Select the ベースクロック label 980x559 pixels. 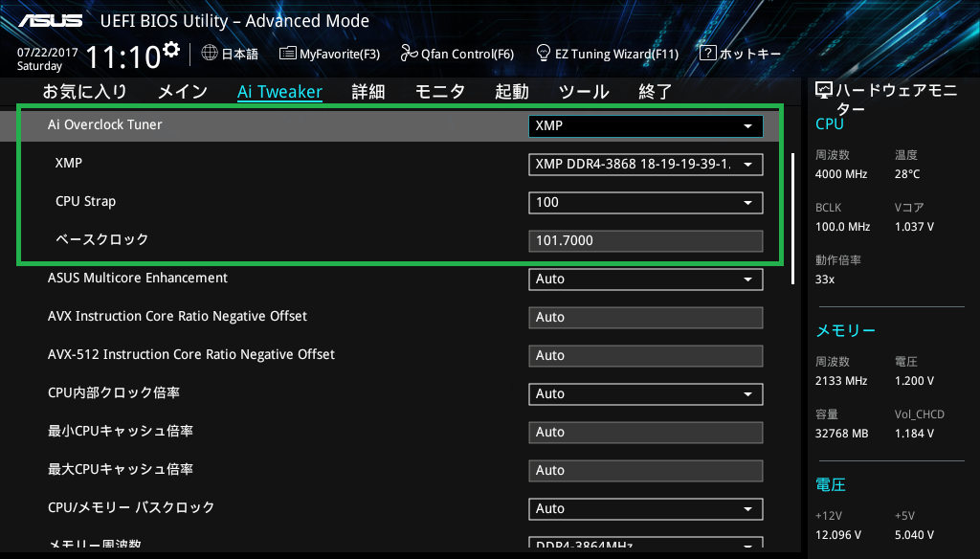point(101,239)
